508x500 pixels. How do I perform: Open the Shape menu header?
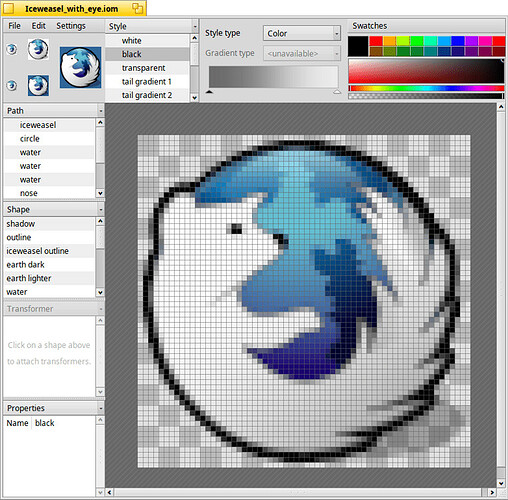coord(54,209)
